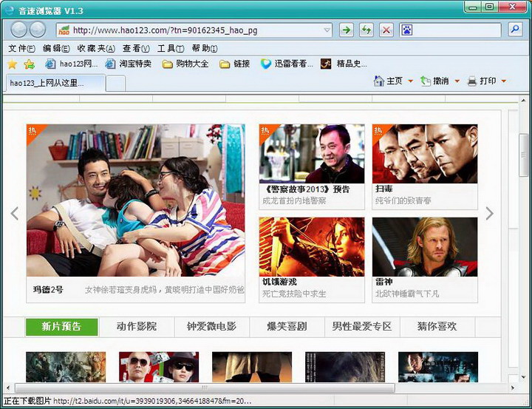Select the hao123_上网从这里 tab
Screen dimensions: 532x409
(55, 83)
